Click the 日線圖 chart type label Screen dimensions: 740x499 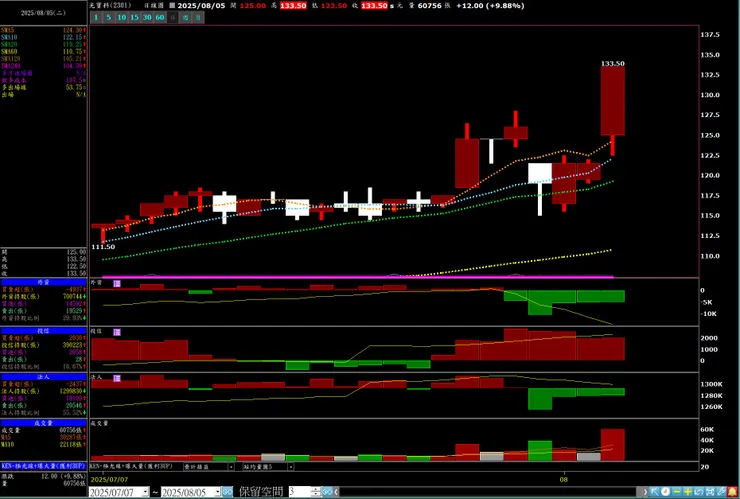click(x=153, y=6)
